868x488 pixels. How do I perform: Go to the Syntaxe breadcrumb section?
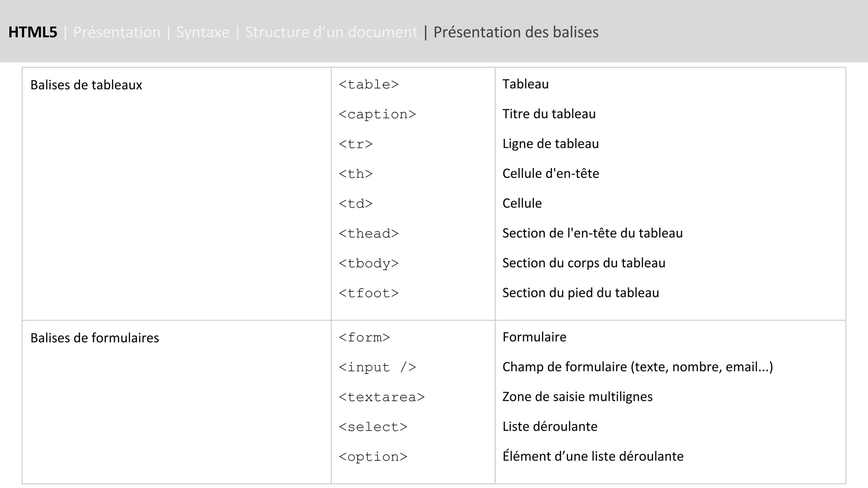[203, 32]
